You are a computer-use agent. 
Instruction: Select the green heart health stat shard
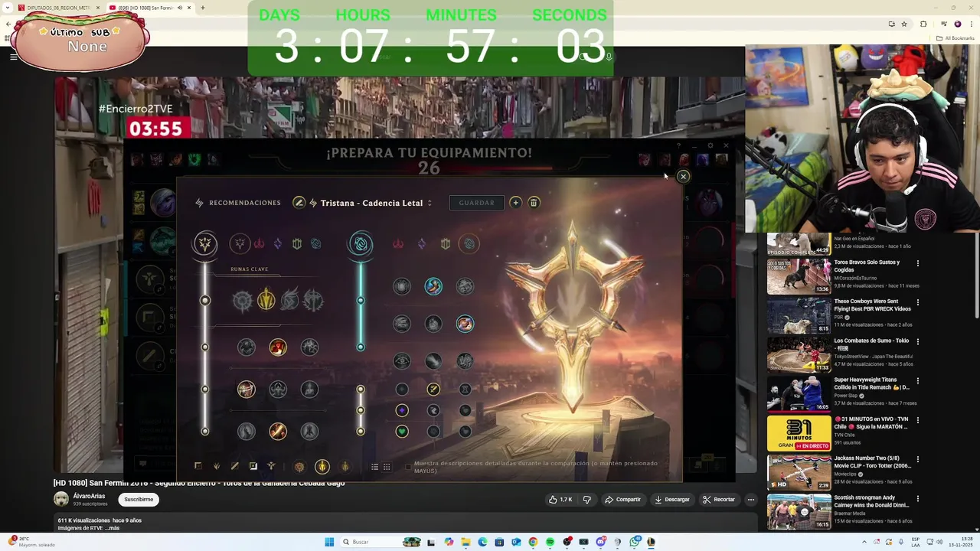(402, 432)
